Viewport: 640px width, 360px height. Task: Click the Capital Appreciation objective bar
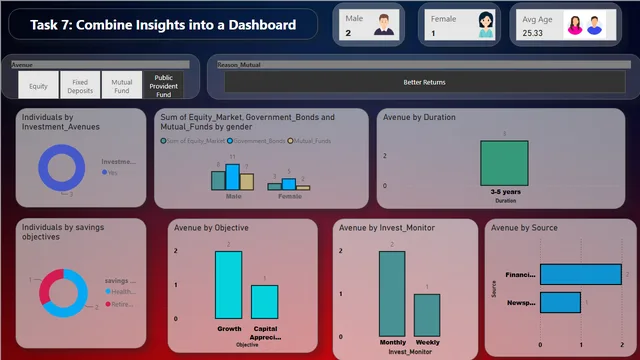click(264, 302)
